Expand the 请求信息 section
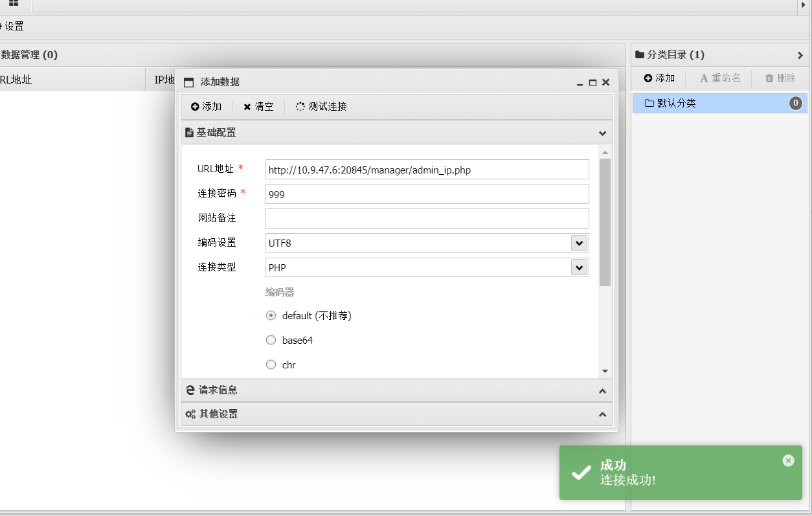This screenshot has width=812, height=516. (x=602, y=390)
